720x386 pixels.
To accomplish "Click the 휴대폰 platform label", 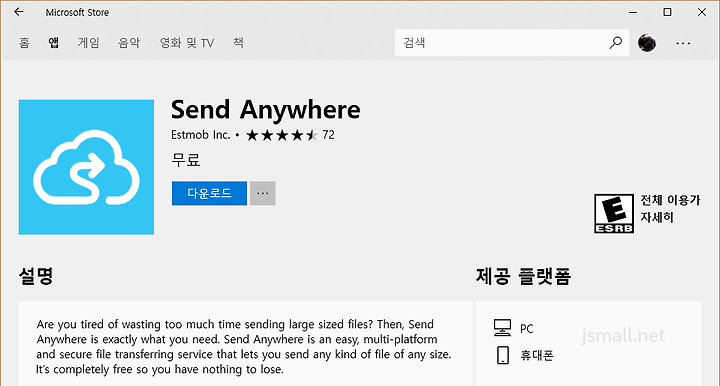I will [x=537, y=355].
